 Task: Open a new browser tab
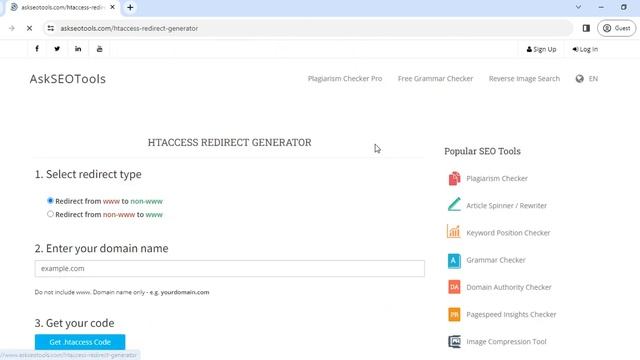130,7
